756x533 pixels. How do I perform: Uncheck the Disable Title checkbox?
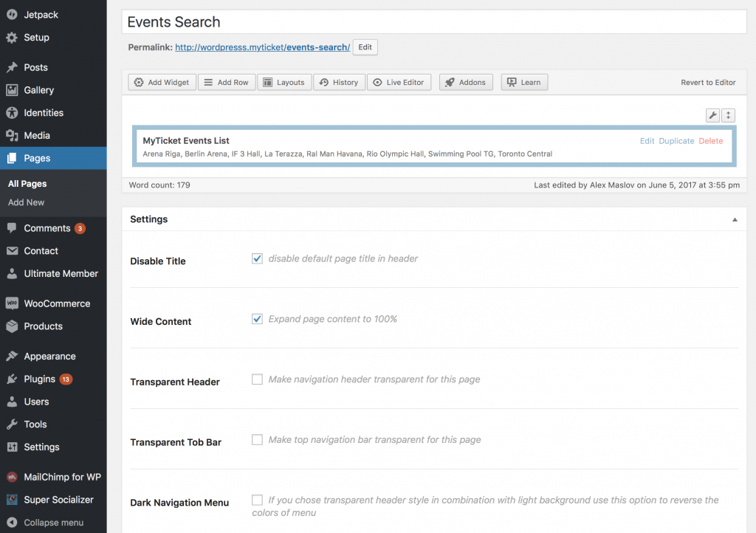[257, 258]
